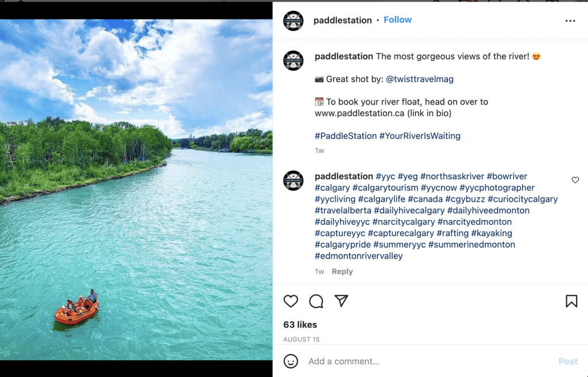Share post with paper plane icon
Screen dimensions: 588x377
click(x=342, y=301)
